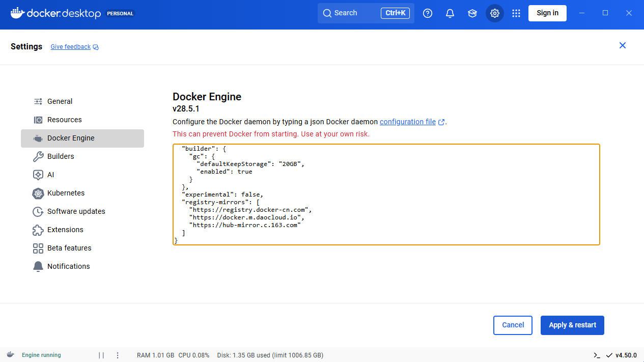
Task: Click the registry.docker-cn.com mirror URL
Action: coord(250,210)
